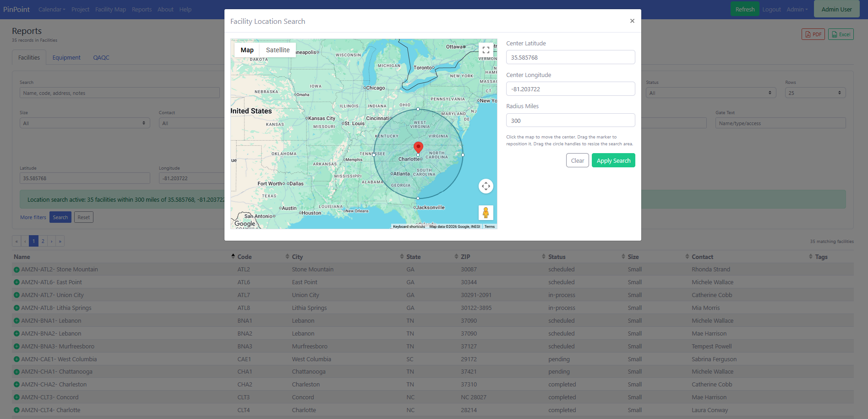This screenshot has width=868, height=419.
Task: Export report to Excel
Action: 841,34
